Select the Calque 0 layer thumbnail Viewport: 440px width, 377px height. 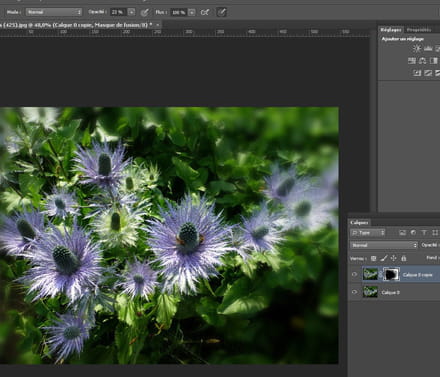(x=370, y=292)
